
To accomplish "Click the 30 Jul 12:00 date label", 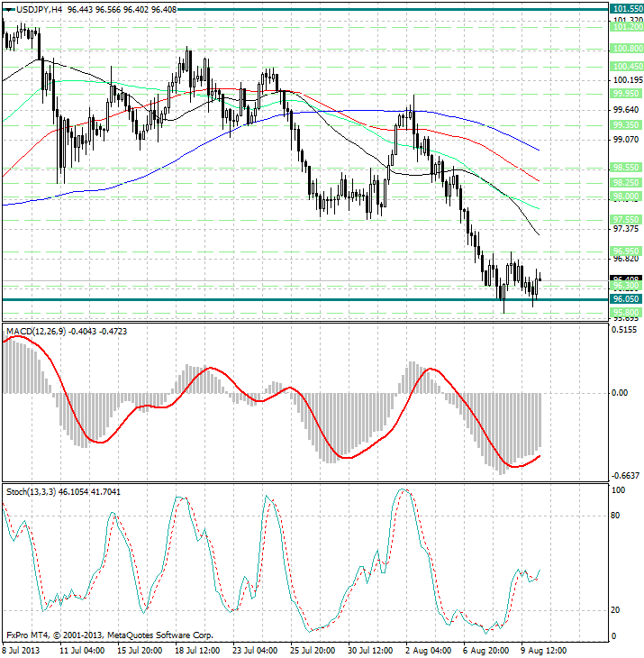I will tap(370, 651).
